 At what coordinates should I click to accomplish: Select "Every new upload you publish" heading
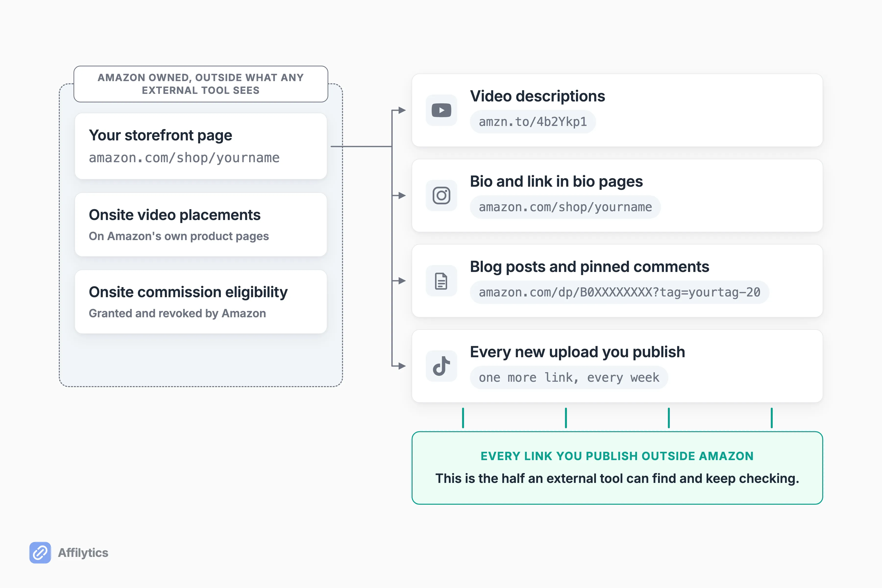(577, 352)
